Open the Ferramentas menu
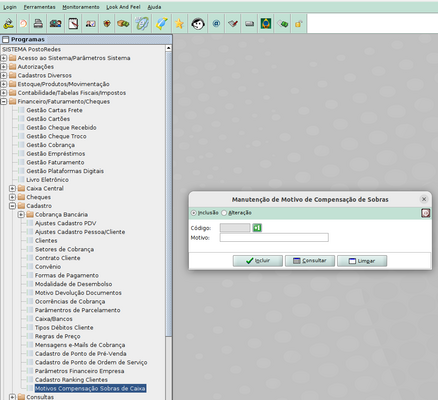Viewport: 438px width, 400px height. pyautogui.click(x=39, y=7)
